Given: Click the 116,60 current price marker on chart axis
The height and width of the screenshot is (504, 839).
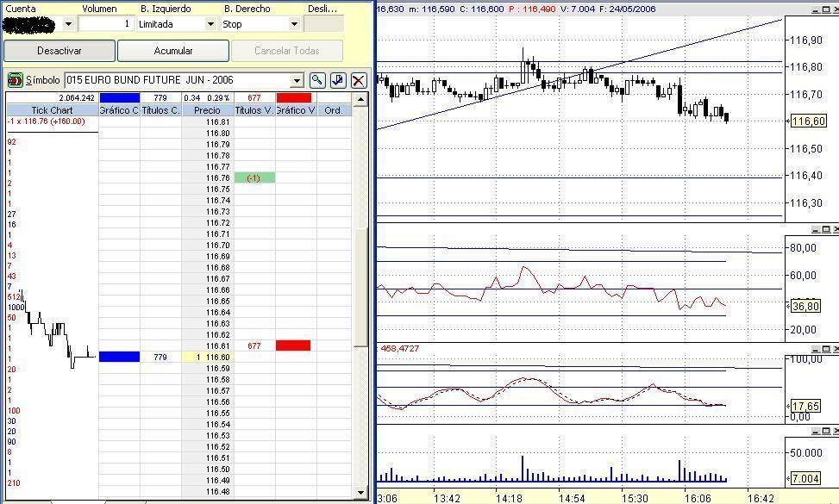Looking at the screenshot, I should pyautogui.click(x=808, y=121).
